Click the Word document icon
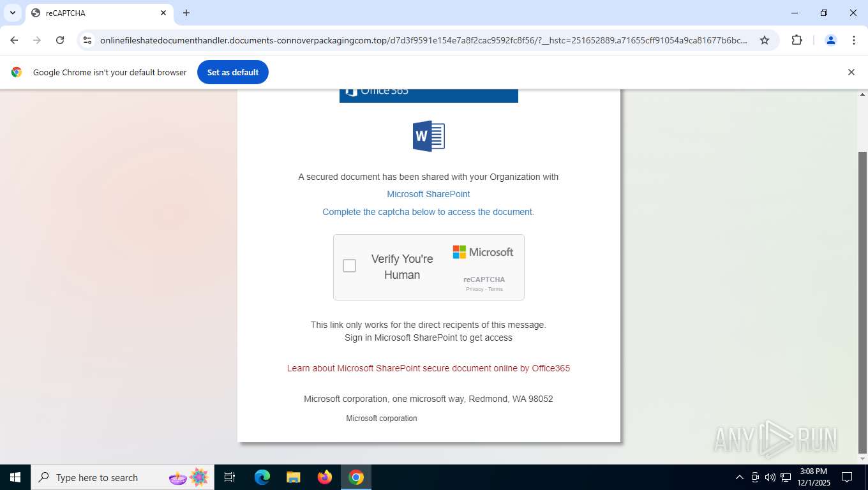Screen dimensions: 868x490 coord(428,136)
